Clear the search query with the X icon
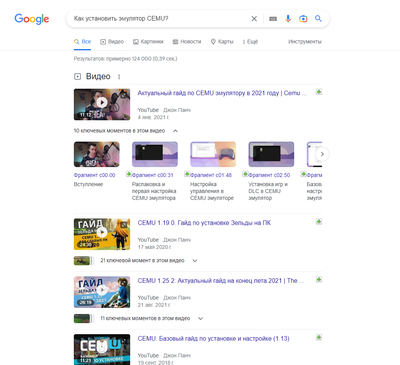This screenshot has height=365, width=400. 254,19
